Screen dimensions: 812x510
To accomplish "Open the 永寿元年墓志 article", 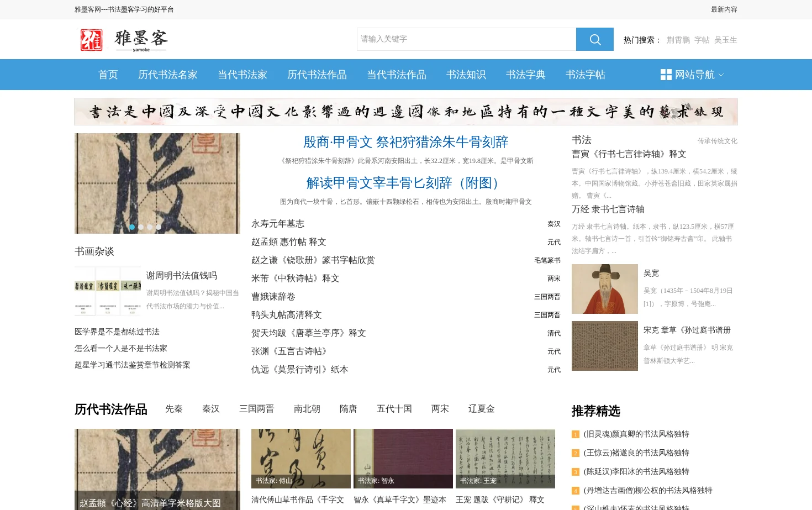I will [278, 224].
